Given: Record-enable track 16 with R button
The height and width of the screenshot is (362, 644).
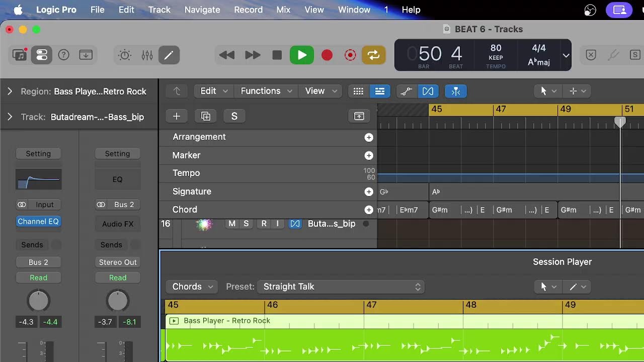Looking at the screenshot, I should [x=264, y=224].
